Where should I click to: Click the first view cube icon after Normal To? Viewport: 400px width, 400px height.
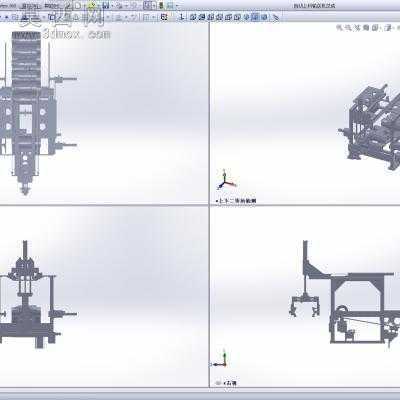tap(193, 17)
